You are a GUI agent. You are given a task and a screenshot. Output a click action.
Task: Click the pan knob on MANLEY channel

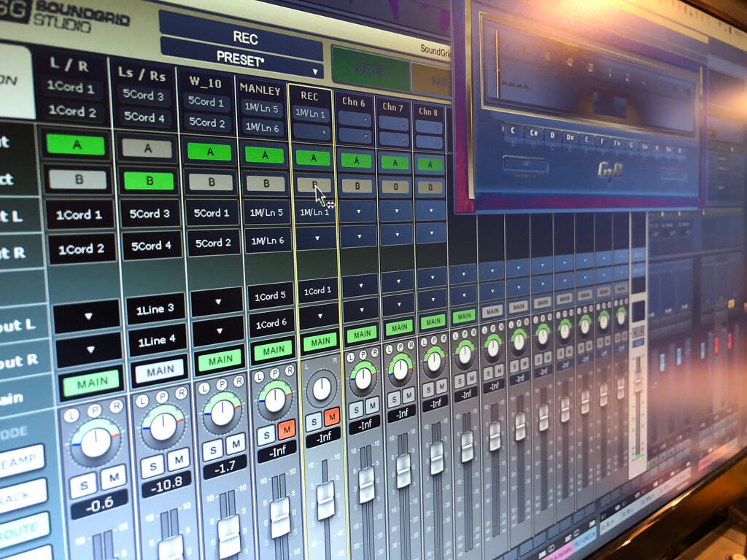[x=275, y=400]
